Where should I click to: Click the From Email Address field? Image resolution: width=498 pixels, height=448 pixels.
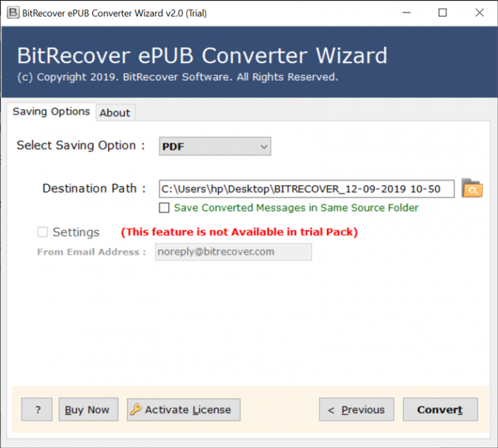coord(233,252)
